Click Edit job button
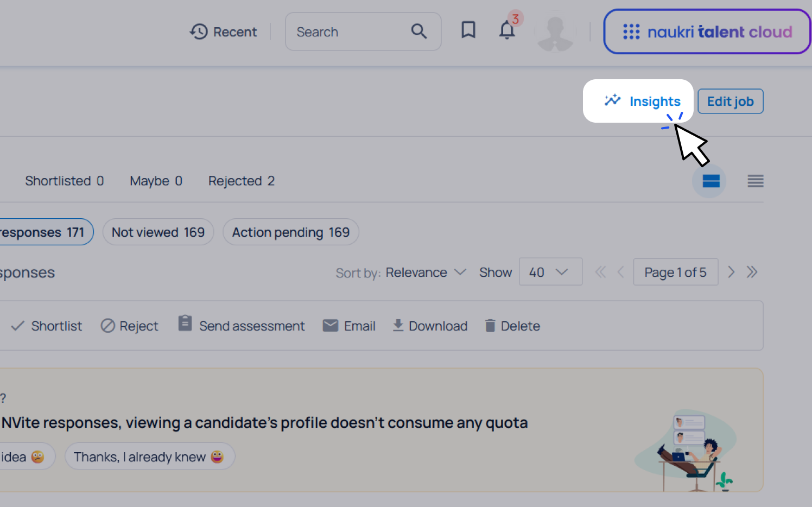This screenshot has width=812, height=507. click(x=730, y=102)
